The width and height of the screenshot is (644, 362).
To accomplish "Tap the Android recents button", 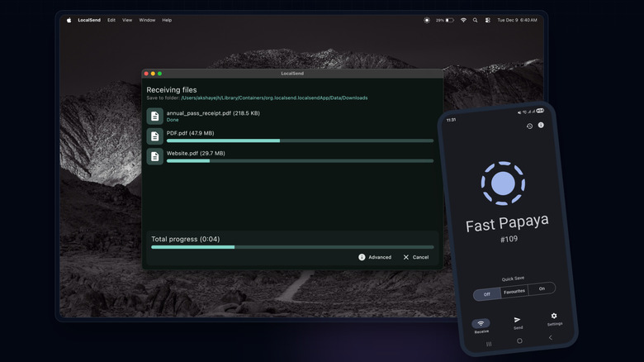I will pos(489,344).
